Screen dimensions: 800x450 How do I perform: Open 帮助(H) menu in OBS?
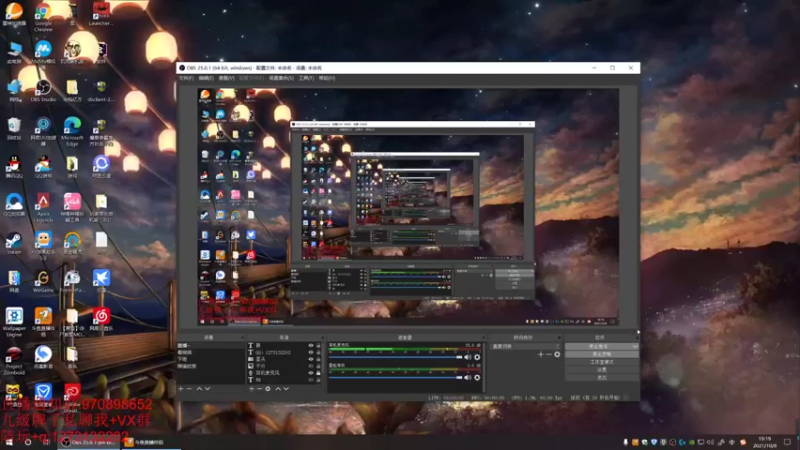327,78
